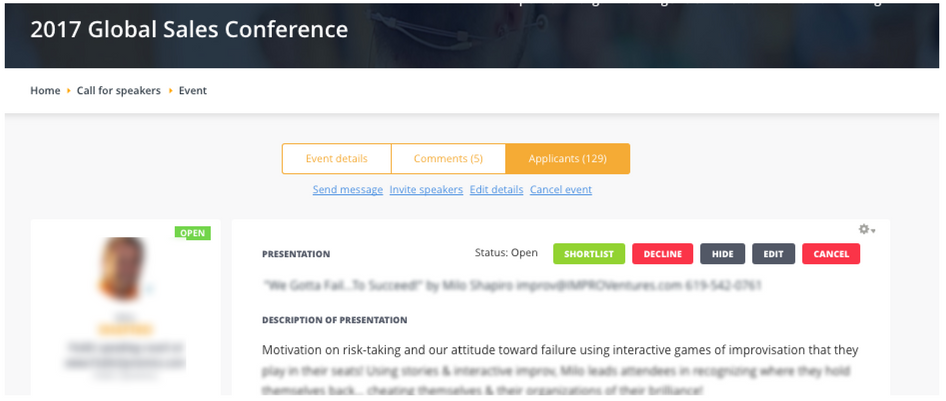Select the Applicants (129) tab
This screenshot has width=946, height=401.
[x=567, y=159]
